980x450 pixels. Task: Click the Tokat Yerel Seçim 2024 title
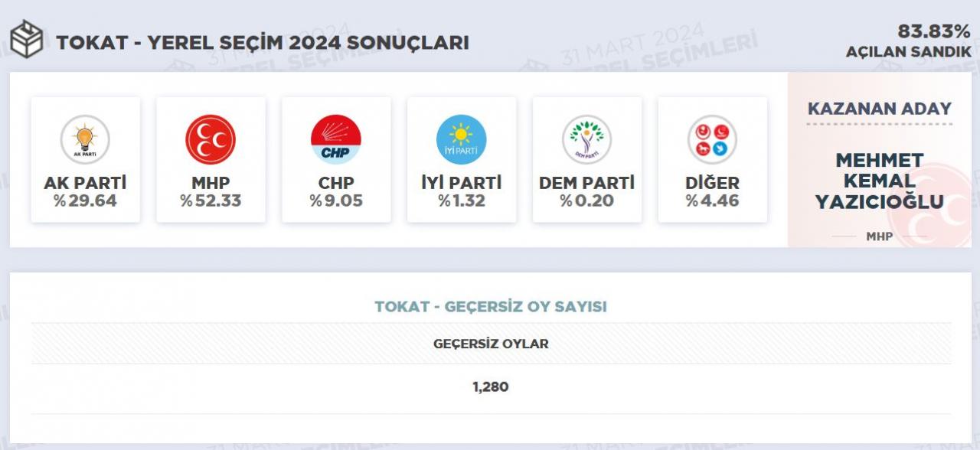tap(263, 42)
